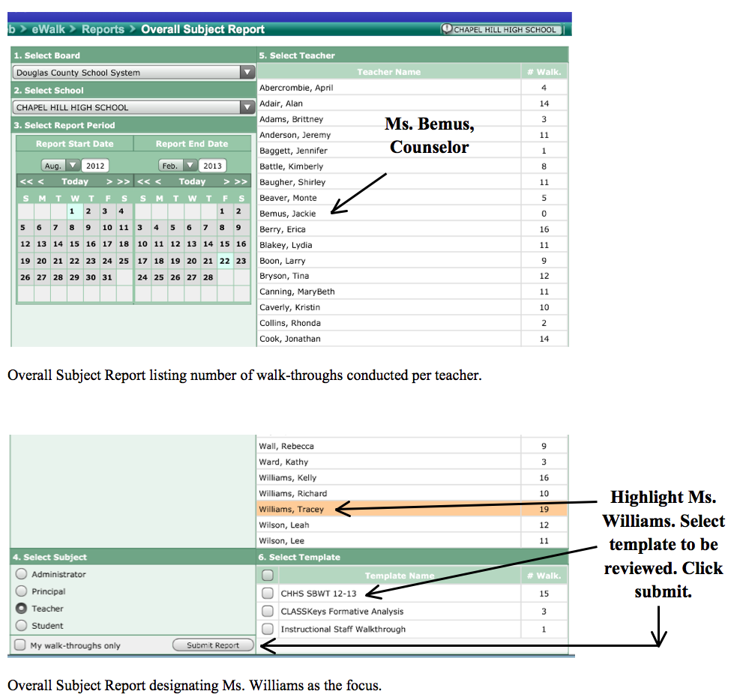The height and width of the screenshot is (700, 737).
Task: Expand the Select School dropdown
Action: tap(247, 107)
